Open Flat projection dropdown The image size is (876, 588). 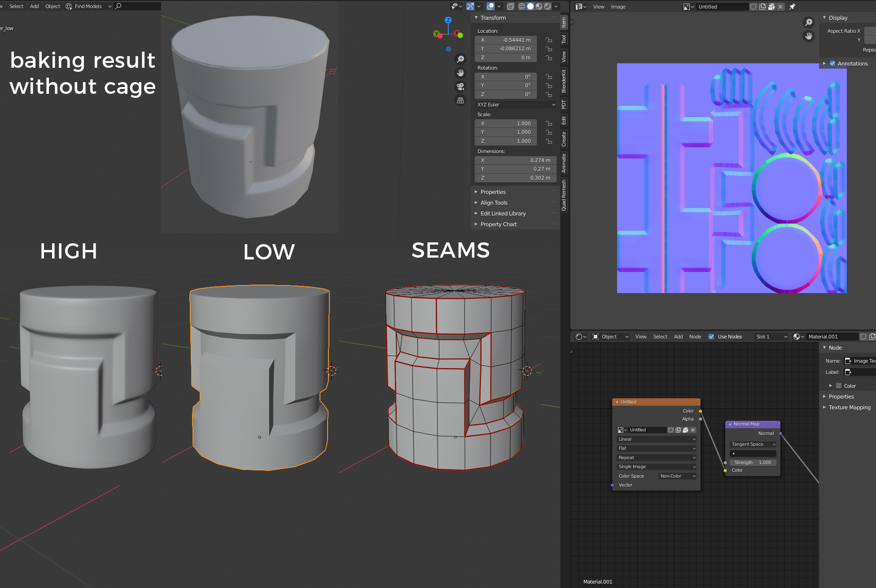(x=657, y=448)
